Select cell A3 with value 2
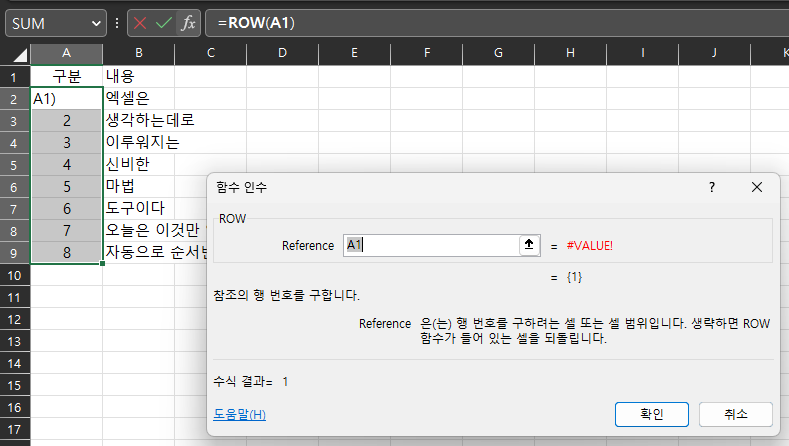This screenshot has width=789, height=446. coord(66,121)
